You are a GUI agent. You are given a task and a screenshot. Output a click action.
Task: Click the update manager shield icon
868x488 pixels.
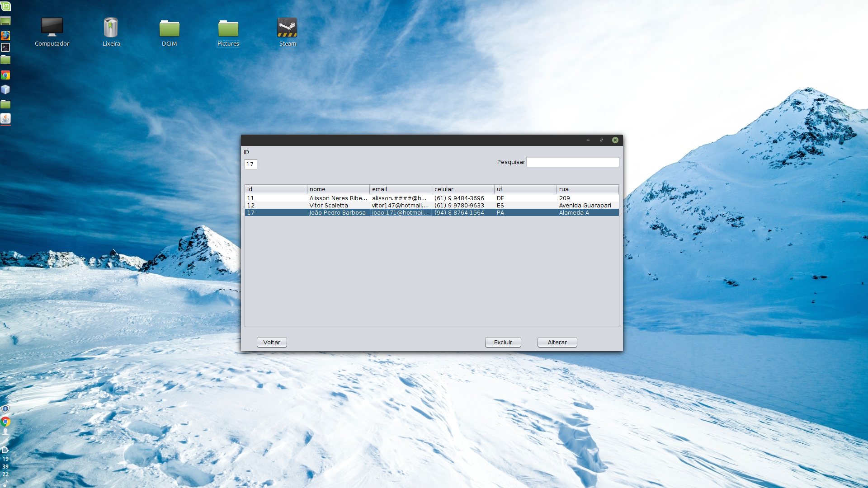click(x=5, y=409)
